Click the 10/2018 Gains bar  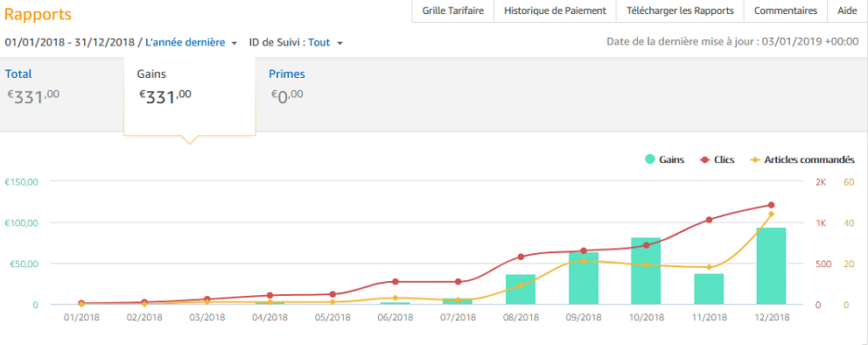click(x=646, y=271)
